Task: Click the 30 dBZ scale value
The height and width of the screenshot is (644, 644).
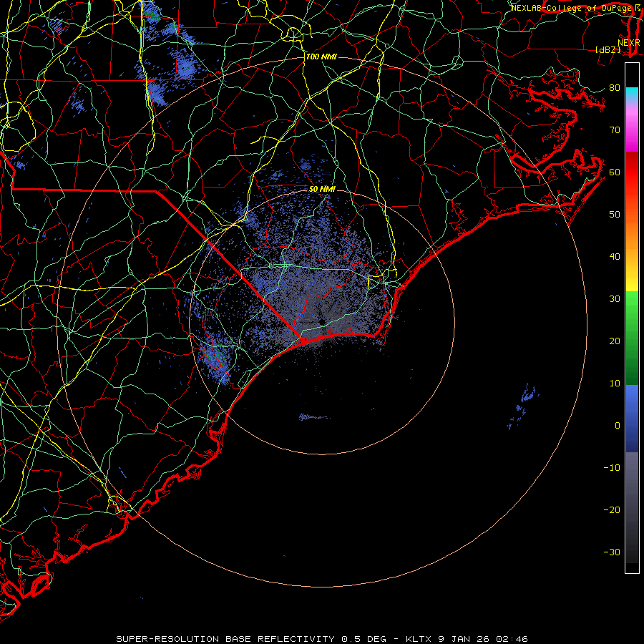Action: point(615,298)
